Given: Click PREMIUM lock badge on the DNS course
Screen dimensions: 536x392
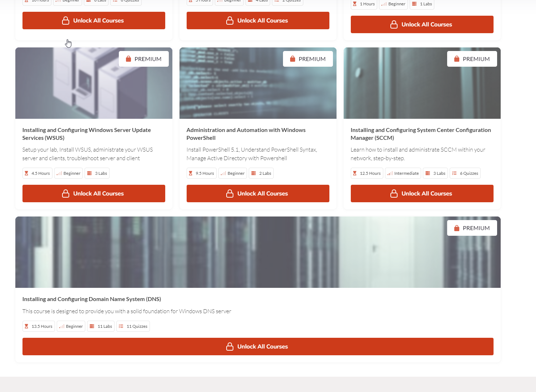Looking at the screenshot, I should coord(472,228).
